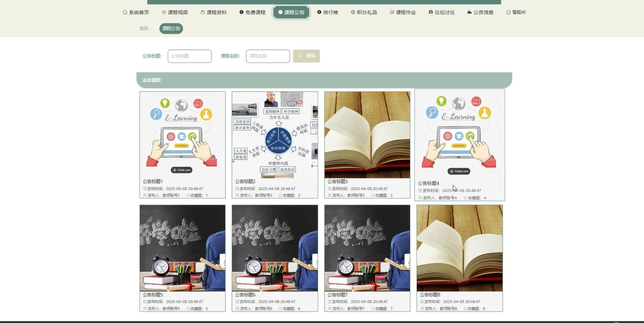The height and width of the screenshot is (323, 644).
Task: Go to 课程视频 in navigation
Action: click(x=175, y=12)
